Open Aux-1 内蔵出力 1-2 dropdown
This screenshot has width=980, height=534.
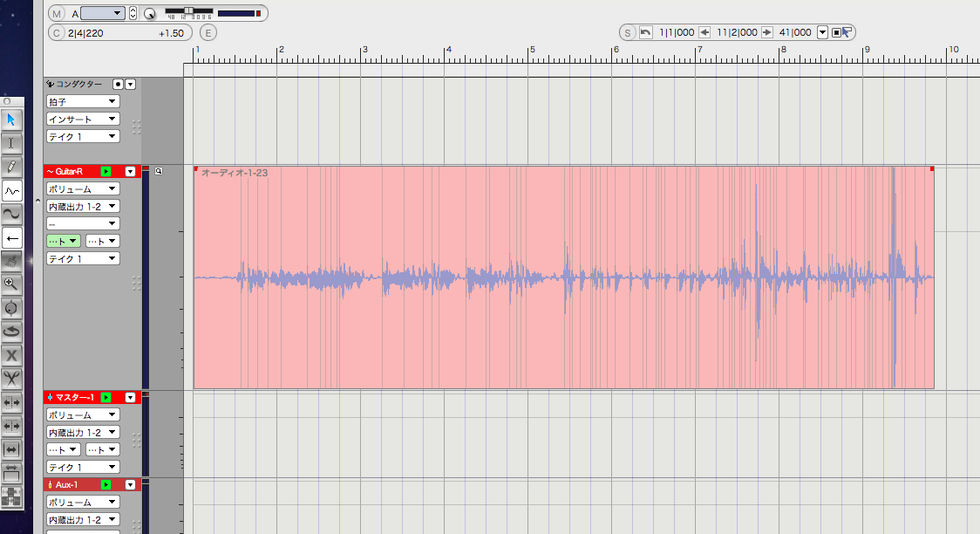click(83, 520)
